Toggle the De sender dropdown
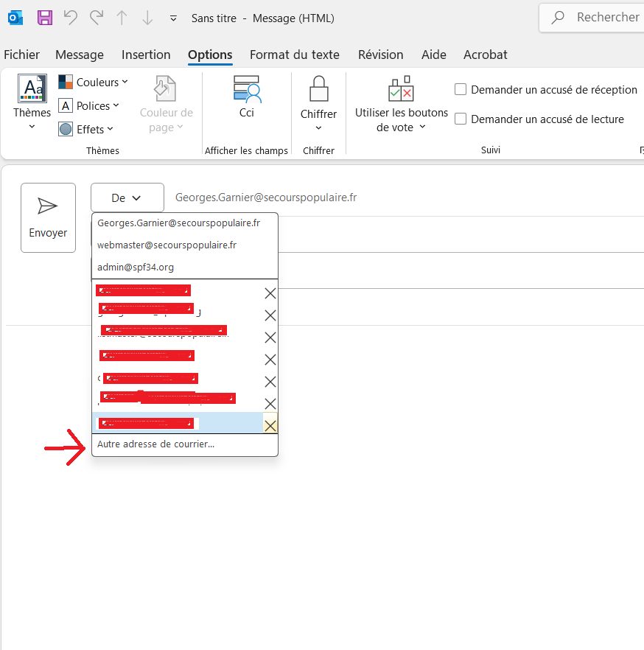The height and width of the screenshot is (650, 644). (127, 198)
